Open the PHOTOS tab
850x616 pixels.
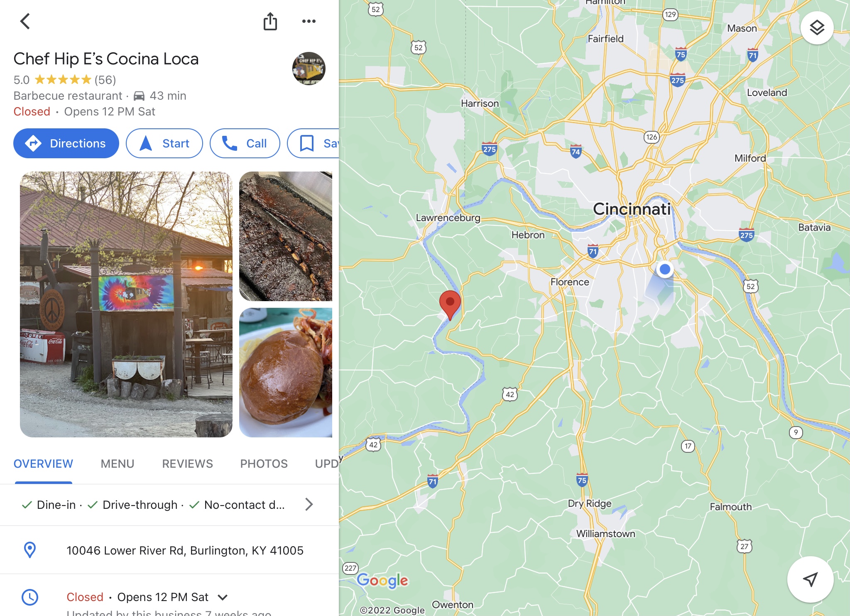coord(264,464)
